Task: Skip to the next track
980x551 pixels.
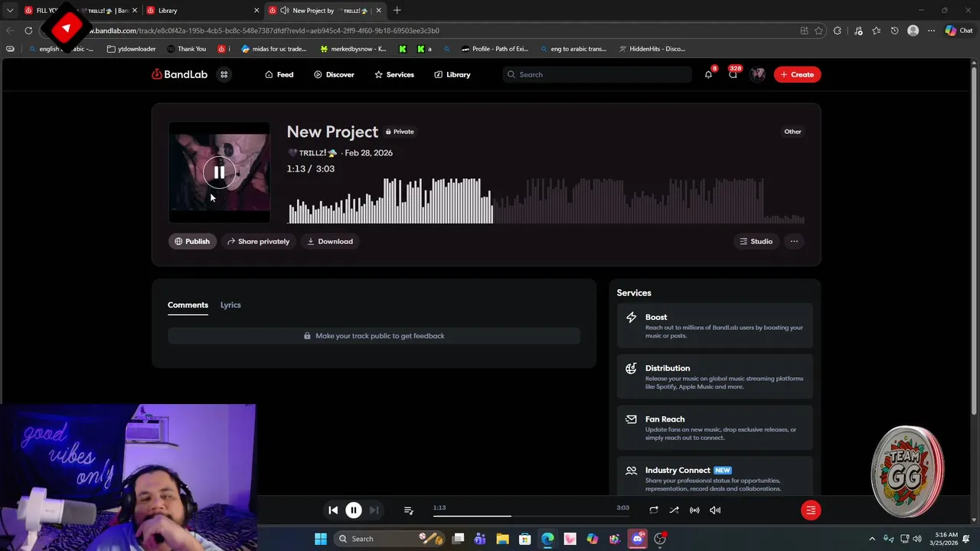Action: [374, 510]
